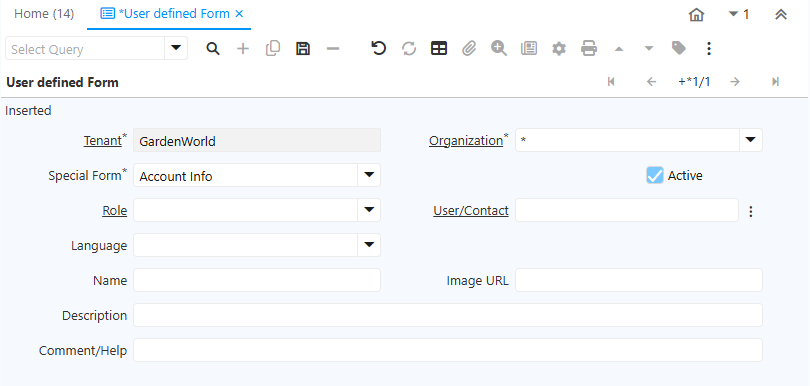Click the Find record magnifier icon
810x386 pixels.
(213, 49)
